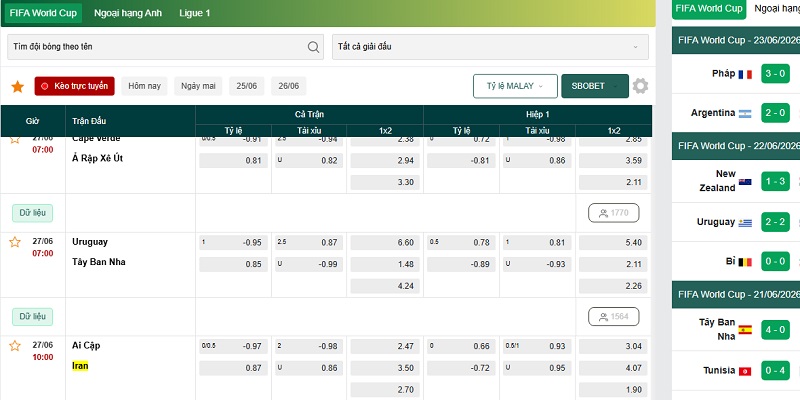
Task: Focus the Tìm đội bóng theo tên field
Action: (x=165, y=47)
